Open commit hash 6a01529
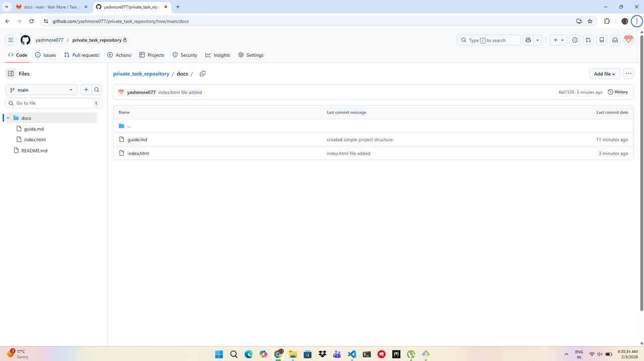This screenshot has height=361, width=644. (566, 93)
